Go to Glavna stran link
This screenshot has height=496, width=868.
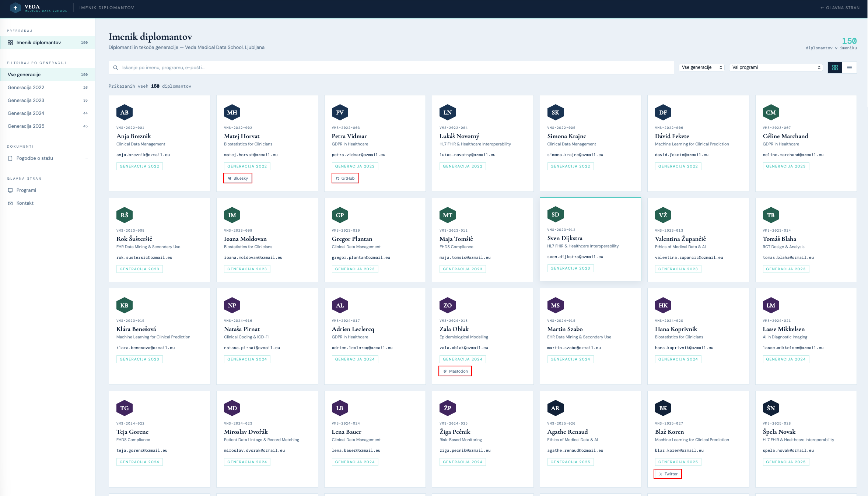[x=840, y=8]
